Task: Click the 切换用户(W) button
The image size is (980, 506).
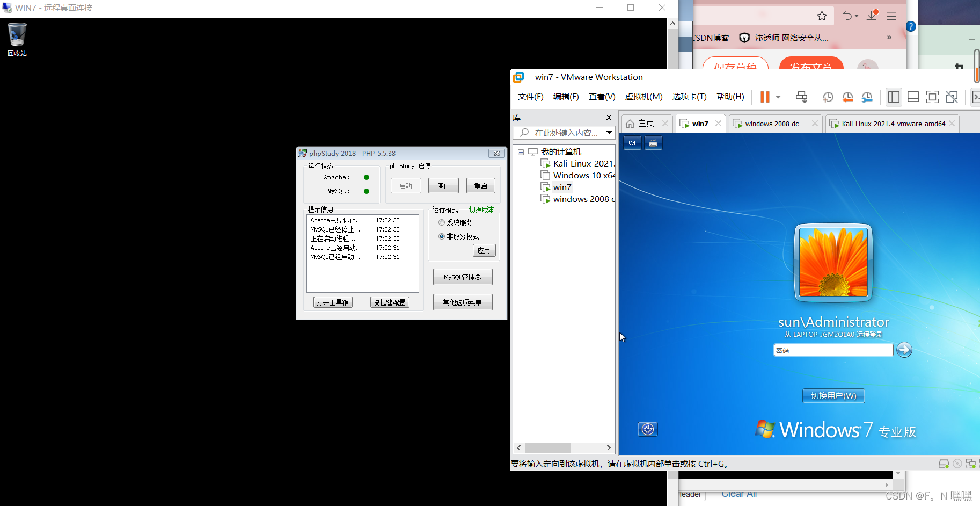Action: tap(833, 396)
